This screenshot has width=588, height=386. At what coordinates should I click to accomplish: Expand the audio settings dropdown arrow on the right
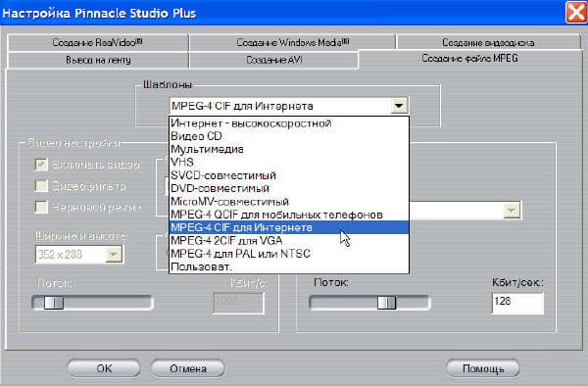point(512,211)
